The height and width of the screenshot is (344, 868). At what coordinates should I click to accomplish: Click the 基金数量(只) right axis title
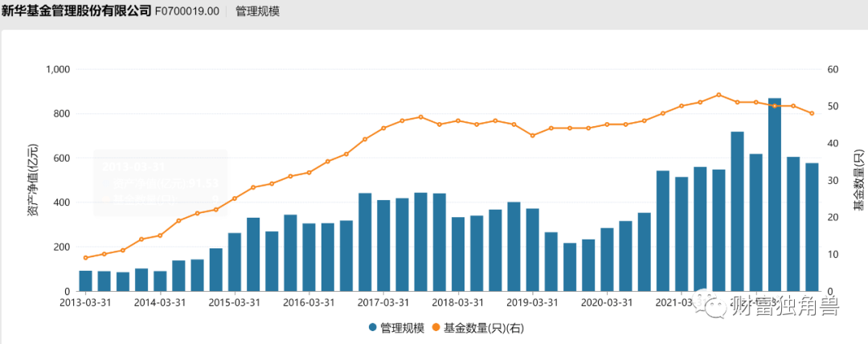click(x=858, y=181)
